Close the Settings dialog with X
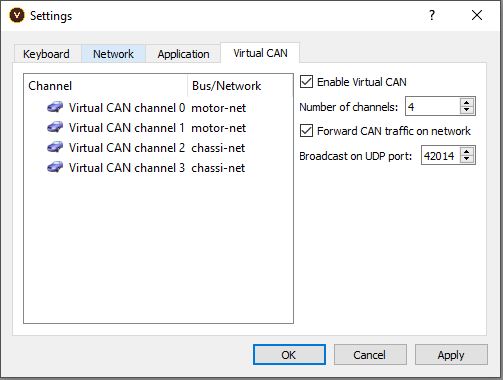 [477, 15]
